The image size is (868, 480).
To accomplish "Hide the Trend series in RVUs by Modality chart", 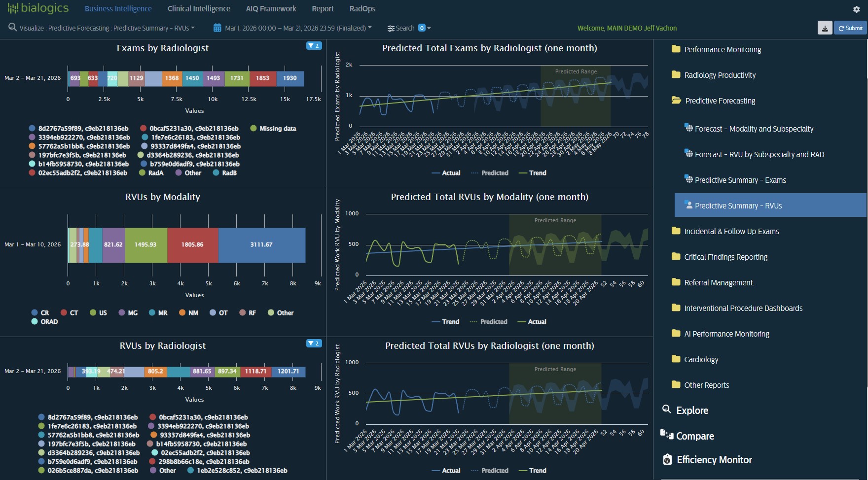I will pos(446,321).
